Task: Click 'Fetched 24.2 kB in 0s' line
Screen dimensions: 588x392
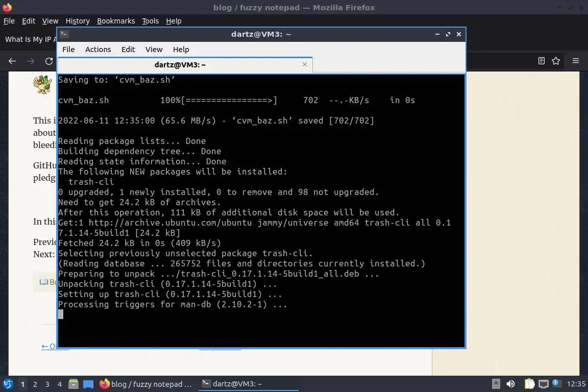Action: pos(139,243)
